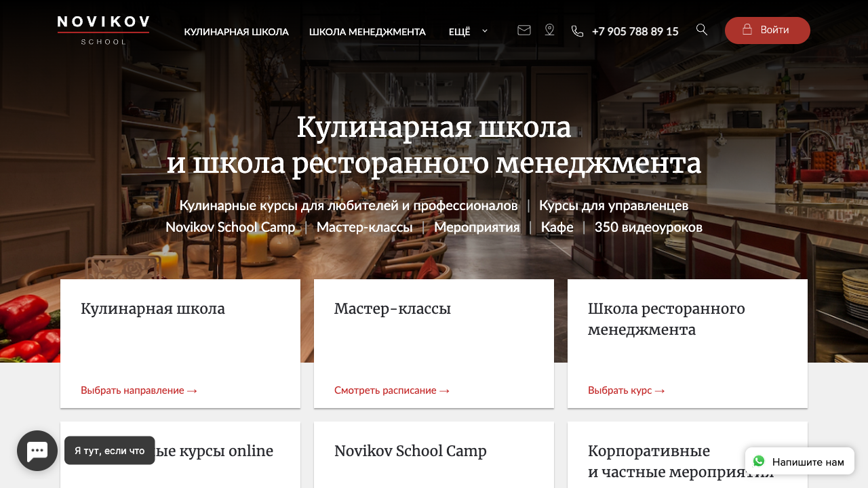Open the Мастер-классы card title
This screenshot has height=488, width=868.
coord(393,309)
